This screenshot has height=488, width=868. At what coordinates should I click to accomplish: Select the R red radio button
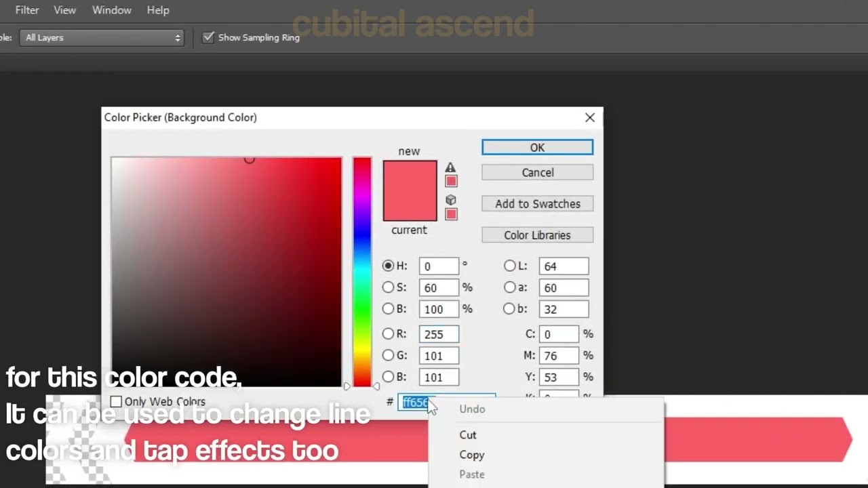tap(388, 333)
